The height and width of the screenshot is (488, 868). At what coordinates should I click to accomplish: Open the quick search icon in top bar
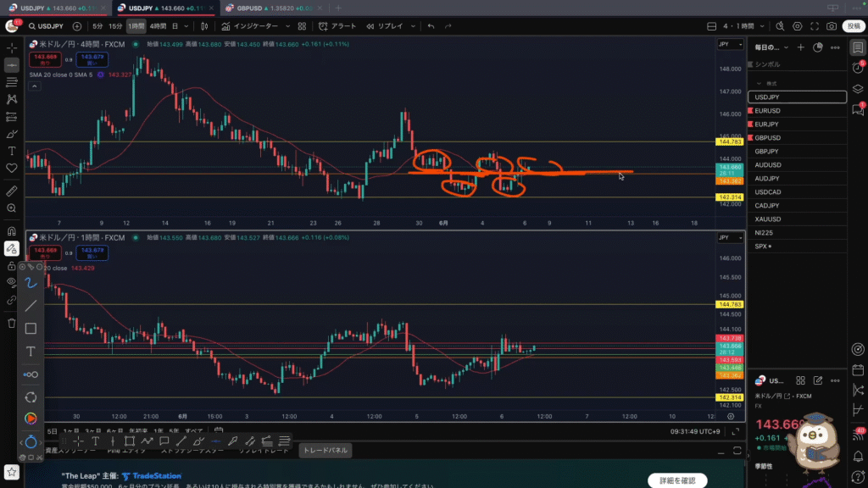click(780, 26)
